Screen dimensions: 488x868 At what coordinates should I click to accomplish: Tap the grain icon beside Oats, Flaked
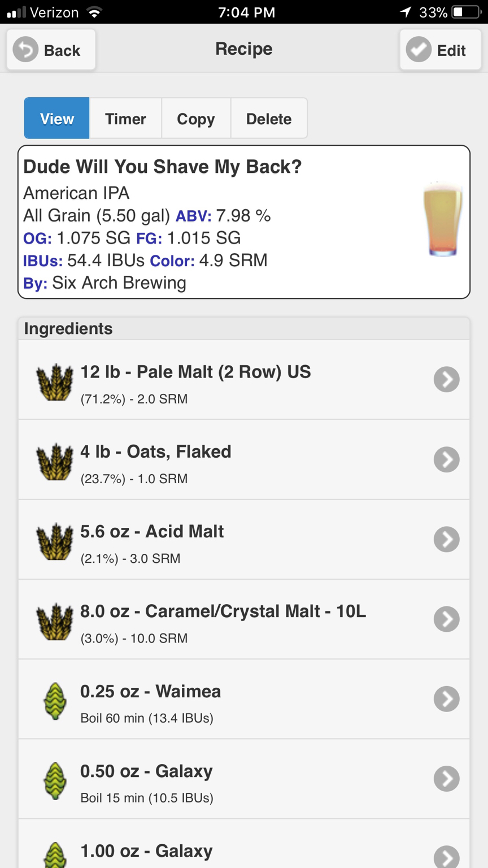click(x=55, y=462)
